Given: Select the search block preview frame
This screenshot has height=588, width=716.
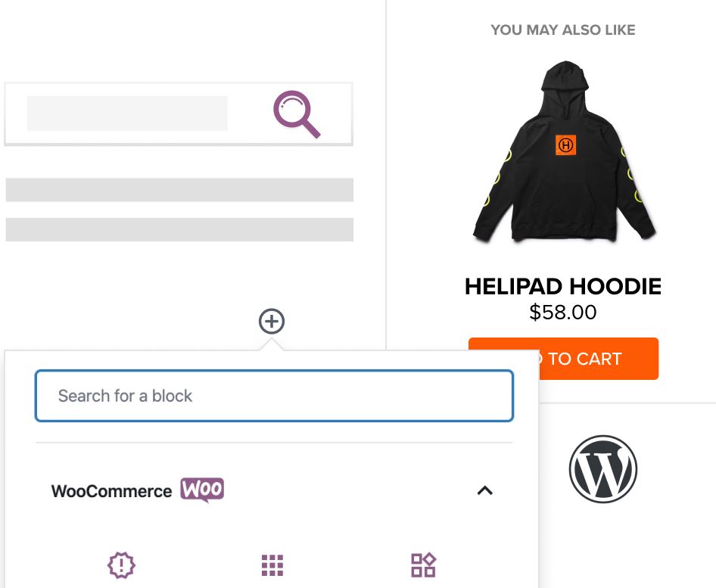Looking at the screenshot, I should [x=179, y=114].
